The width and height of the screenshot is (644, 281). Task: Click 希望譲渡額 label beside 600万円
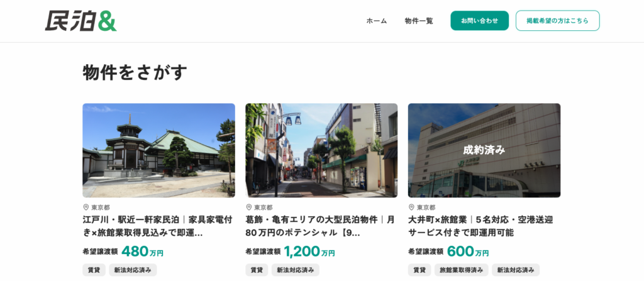click(x=426, y=252)
